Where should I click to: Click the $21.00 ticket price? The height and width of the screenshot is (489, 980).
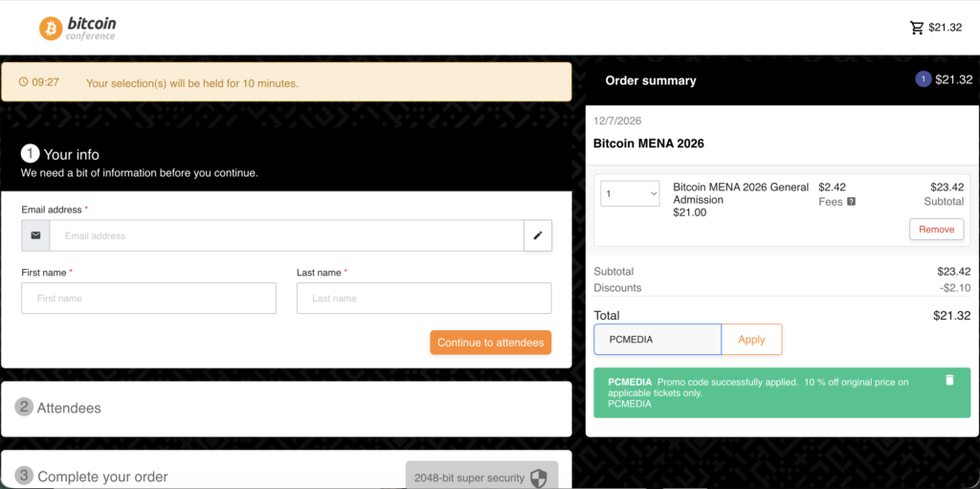[689, 212]
